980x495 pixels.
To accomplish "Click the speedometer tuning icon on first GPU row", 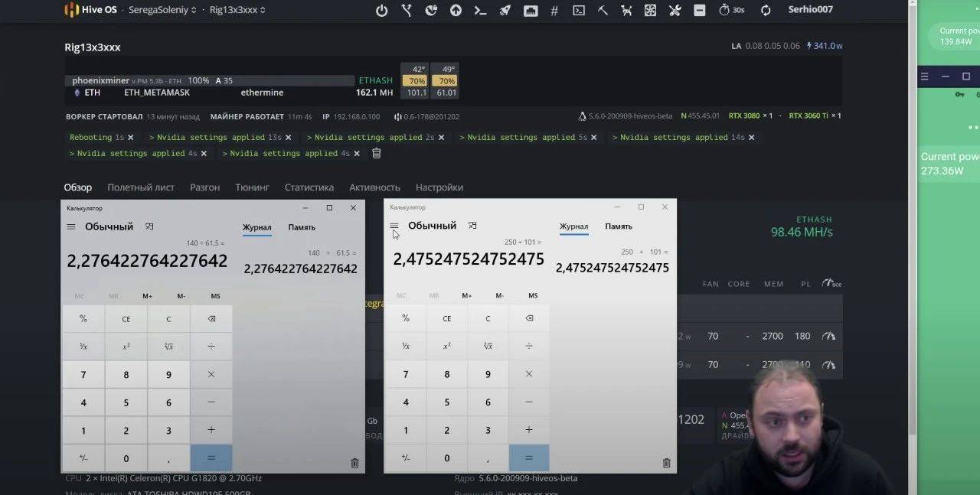I will [x=828, y=336].
